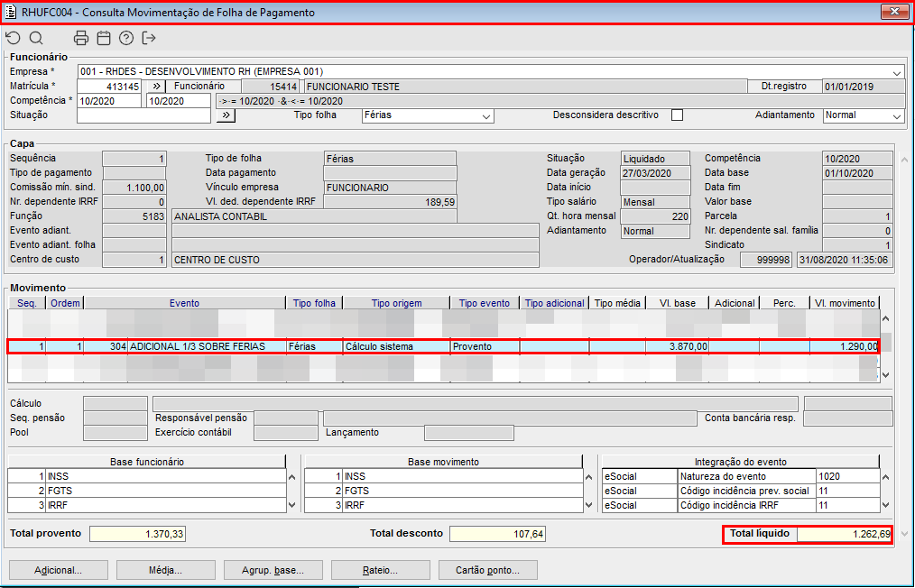Image resolution: width=915 pixels, height=588 pixels.
Task: Click the magnifying glass search icon
Action: [x=36, y=38]
